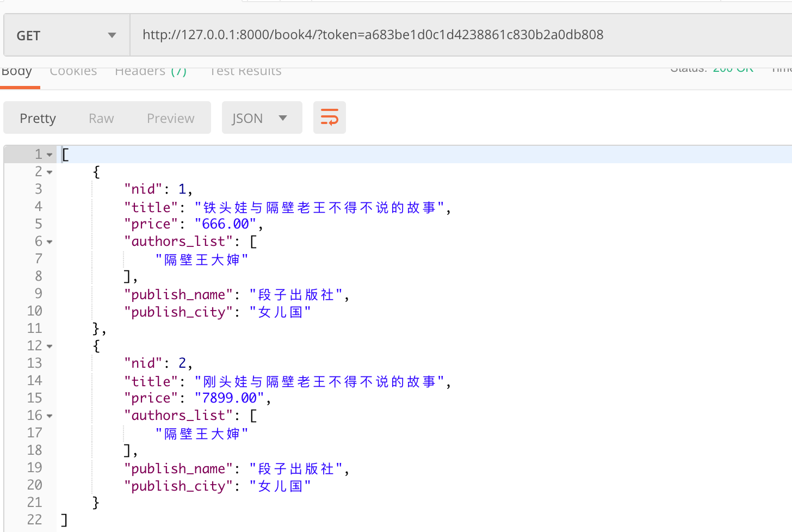Click the price value "666.00"

(226, 224)
